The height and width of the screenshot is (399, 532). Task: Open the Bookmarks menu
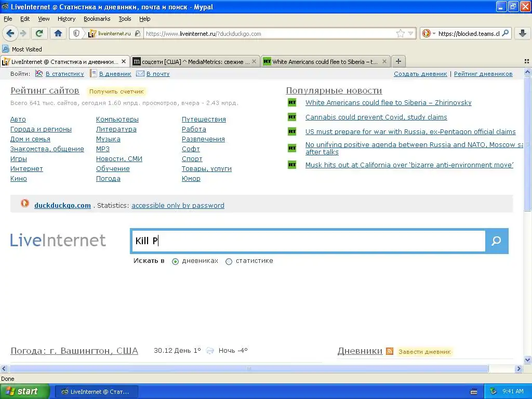(97, 19)
